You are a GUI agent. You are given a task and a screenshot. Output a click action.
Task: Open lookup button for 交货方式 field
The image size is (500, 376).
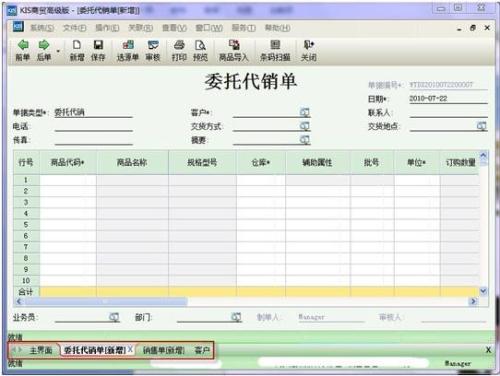[x=305, y=126]
